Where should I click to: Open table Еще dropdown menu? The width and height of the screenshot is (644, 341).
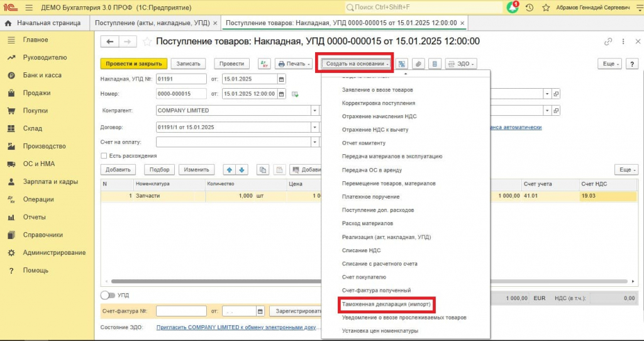click(626, 170)
